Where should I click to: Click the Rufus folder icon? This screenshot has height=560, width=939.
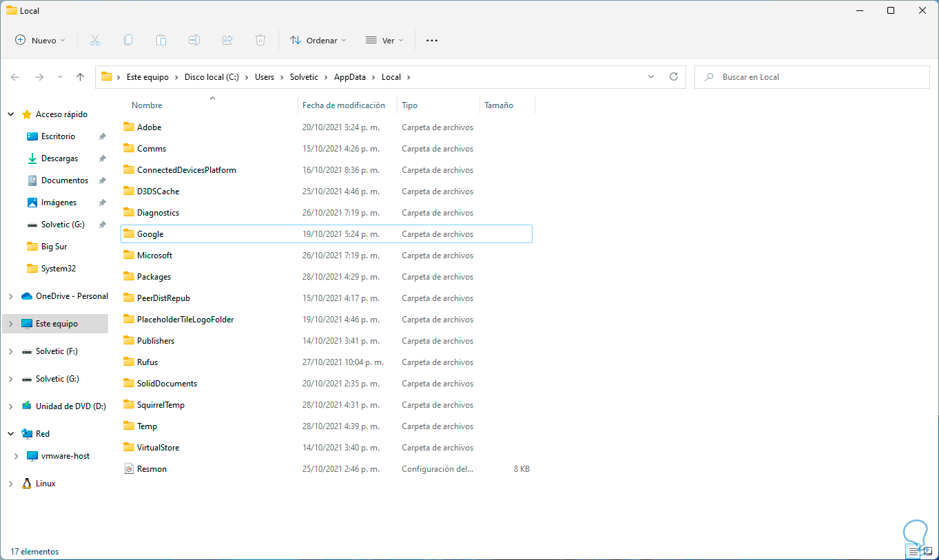click(x=128, y=362)
